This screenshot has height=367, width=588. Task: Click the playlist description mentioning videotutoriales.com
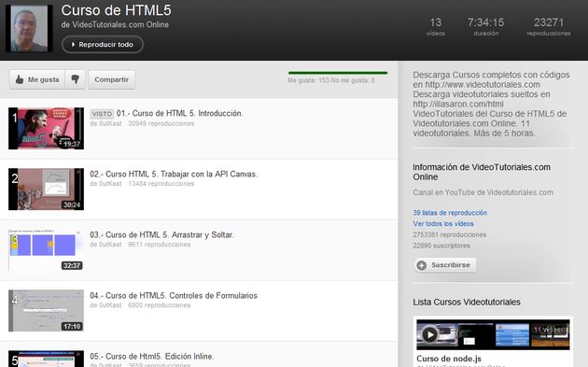pos(491,104)
